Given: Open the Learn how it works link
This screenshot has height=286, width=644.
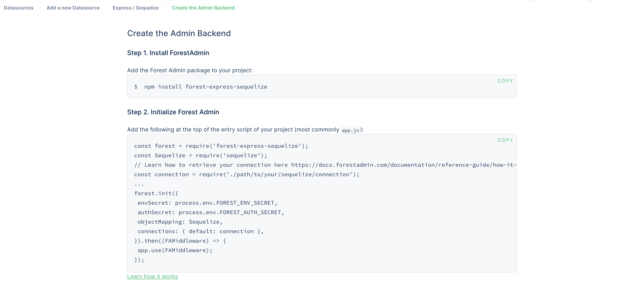Looking at the screenshot, I should click(153, 276).
